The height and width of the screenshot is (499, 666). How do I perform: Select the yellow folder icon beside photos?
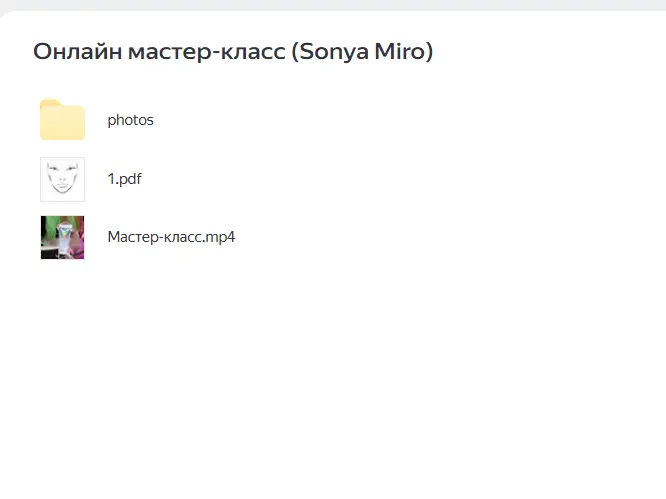pyautogui.click(x=62, y=120)
